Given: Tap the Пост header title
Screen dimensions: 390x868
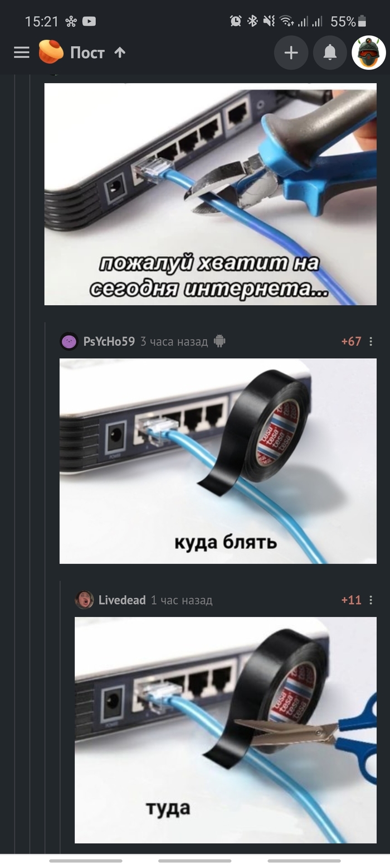Looking at the screenshot, I should tap(87, 52).
